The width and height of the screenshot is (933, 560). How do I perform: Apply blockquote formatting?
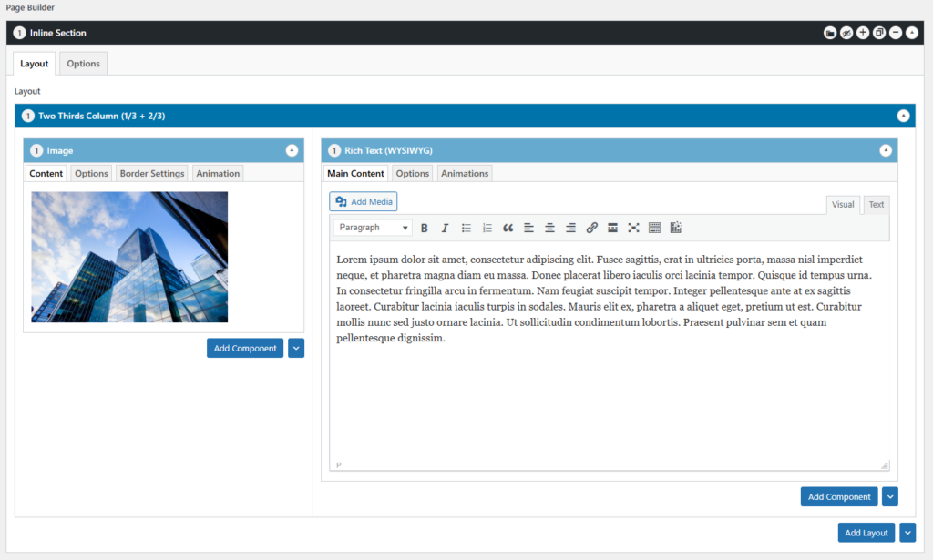(x=508, y=228)
